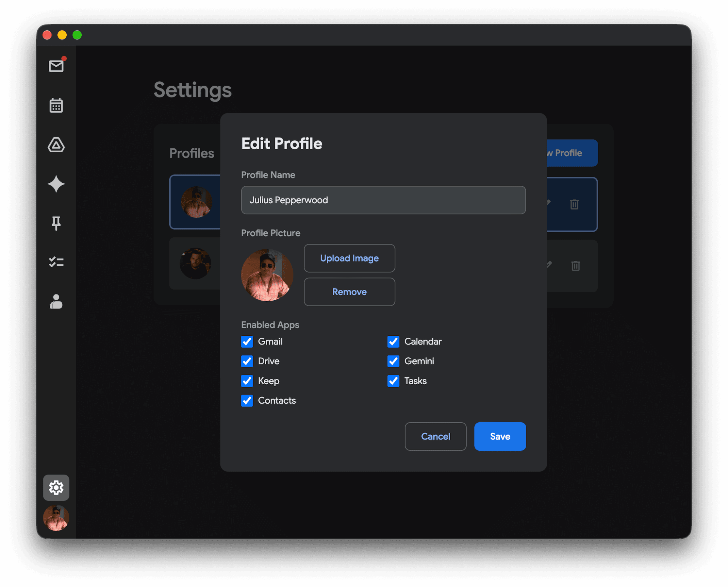Open the Gemini sparkle sidebar icon
728x587 pixels.
56,184
